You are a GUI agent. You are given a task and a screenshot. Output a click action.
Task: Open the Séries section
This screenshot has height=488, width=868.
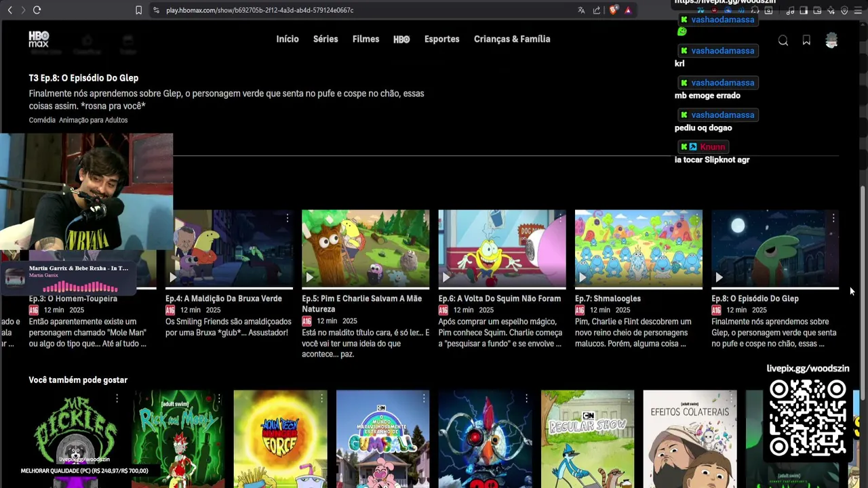pos(325,39)
